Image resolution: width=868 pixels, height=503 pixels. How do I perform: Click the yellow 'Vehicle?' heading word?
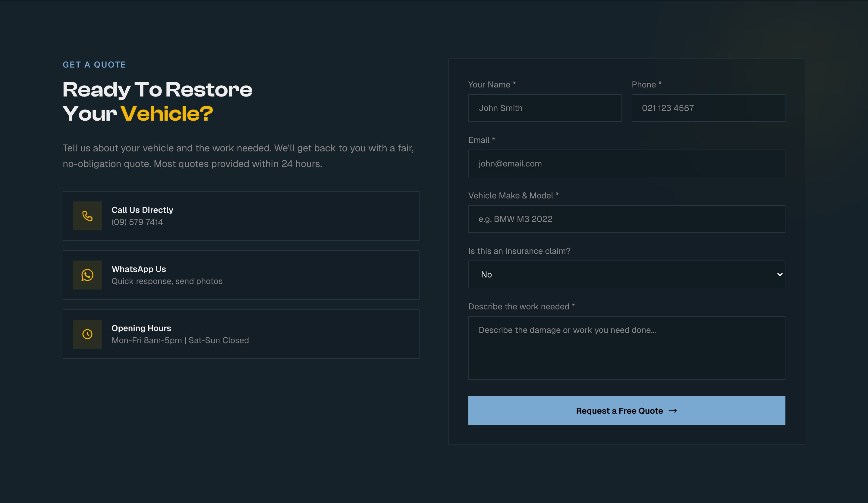click(x=167, y=114)
